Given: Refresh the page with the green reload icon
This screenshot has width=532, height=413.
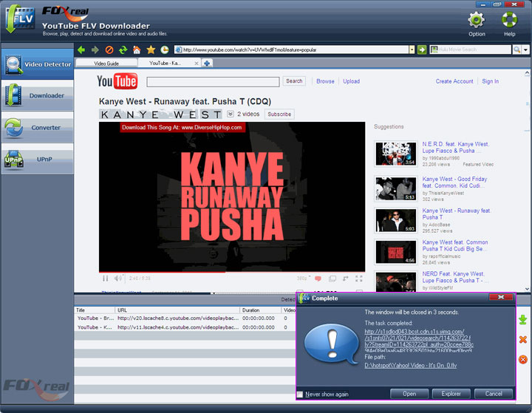Looking at the screenshot, I should 123,50.
